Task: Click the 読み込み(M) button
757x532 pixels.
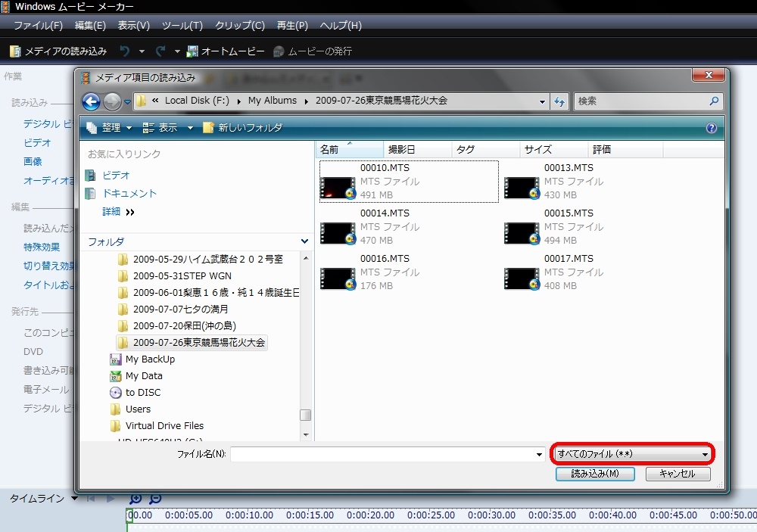Action: (595, 474)
